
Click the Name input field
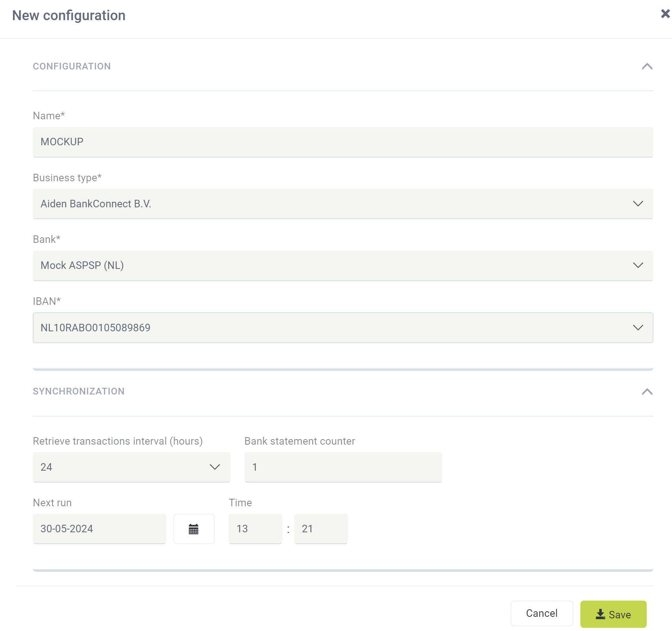(x=342, y=142)
